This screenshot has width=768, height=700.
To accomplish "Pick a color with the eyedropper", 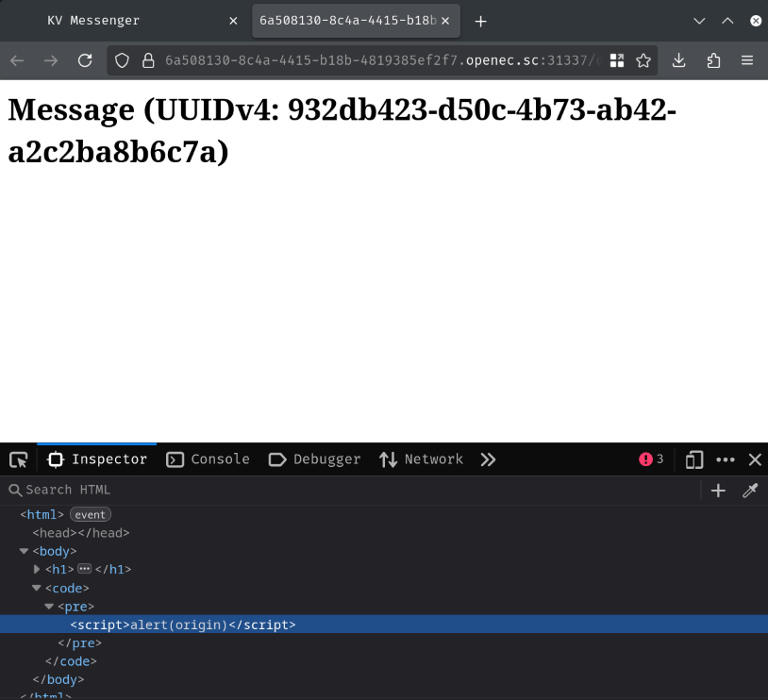I will (x=750, y=491).
